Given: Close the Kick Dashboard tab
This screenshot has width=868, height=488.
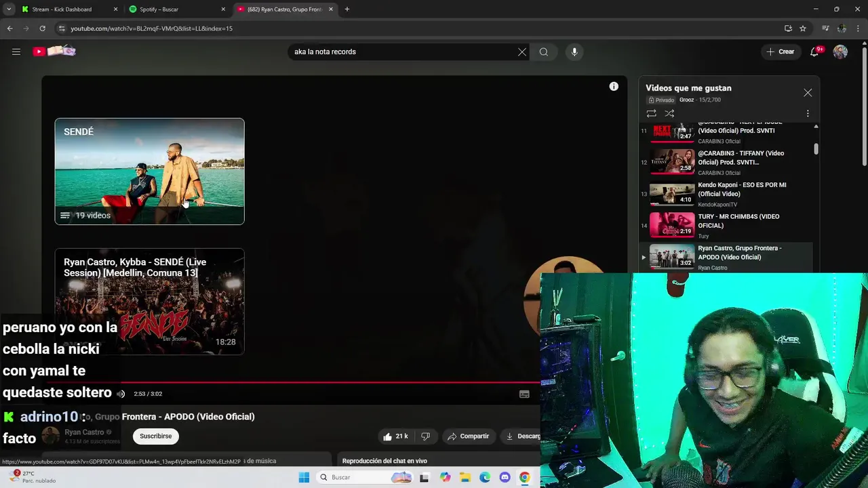Looking at the screenshot, I should point(115,9).
